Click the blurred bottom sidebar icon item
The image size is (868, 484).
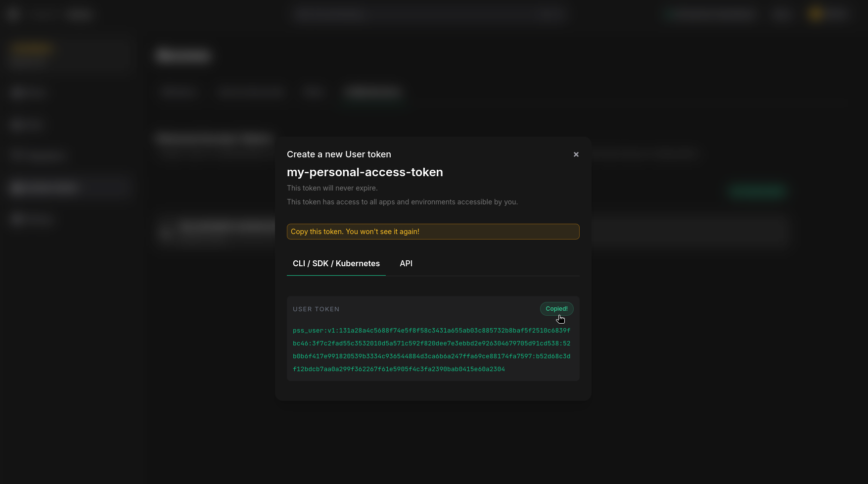[31, 219]
